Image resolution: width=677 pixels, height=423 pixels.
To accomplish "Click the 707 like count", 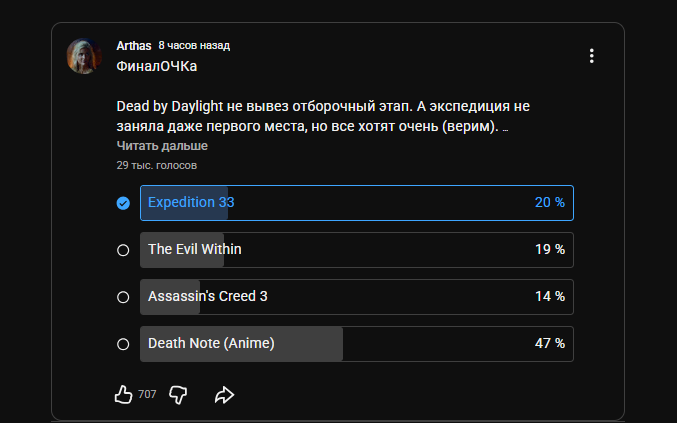I will [147, 395].
